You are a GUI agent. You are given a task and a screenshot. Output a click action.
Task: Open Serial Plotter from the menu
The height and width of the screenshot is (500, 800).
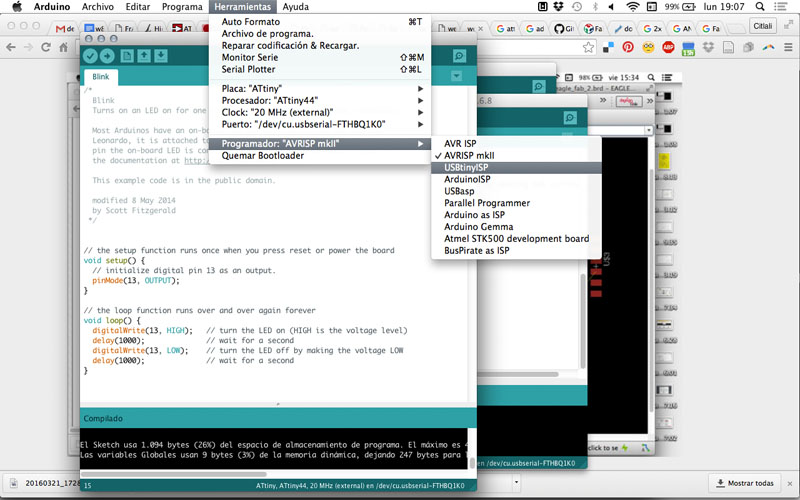click(320, 69)
